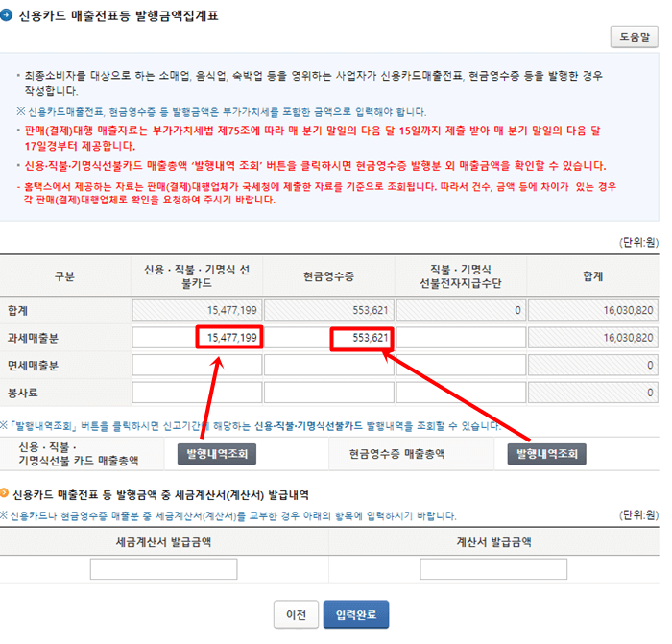Focus 면세매출분 신용·직불 카드 field
Screen dimensions: 672x644
197,365
